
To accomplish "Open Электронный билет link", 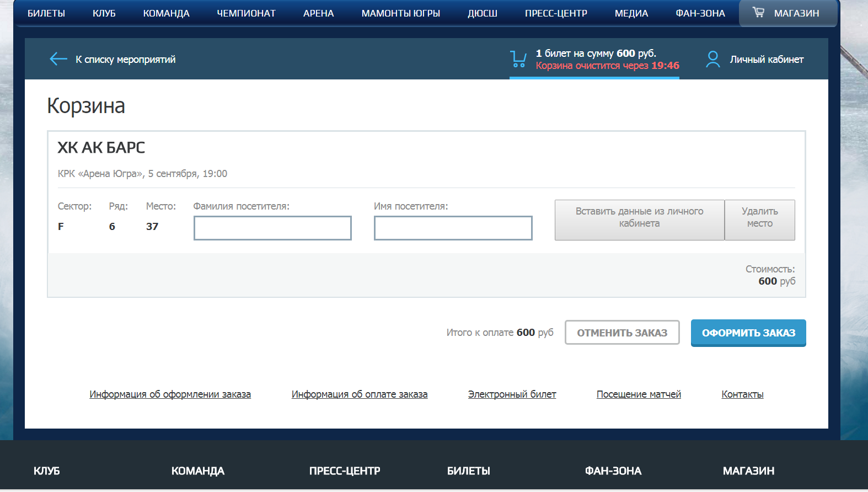I will point(512,394).
